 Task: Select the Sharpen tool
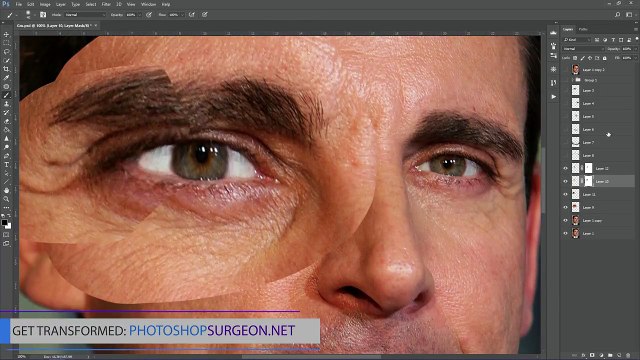click(7, 138)
